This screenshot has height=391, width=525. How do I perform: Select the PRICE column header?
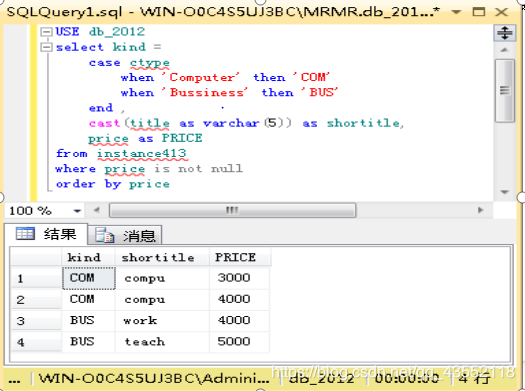240,257
